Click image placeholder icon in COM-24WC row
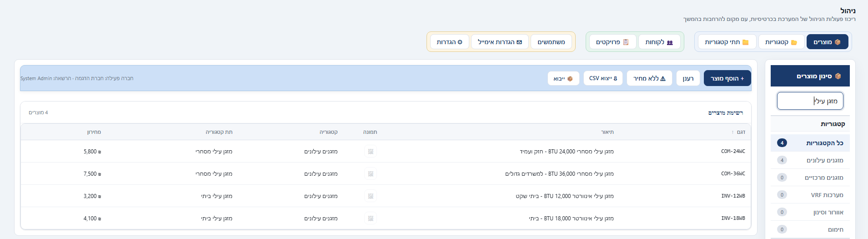 pos(371,152)
